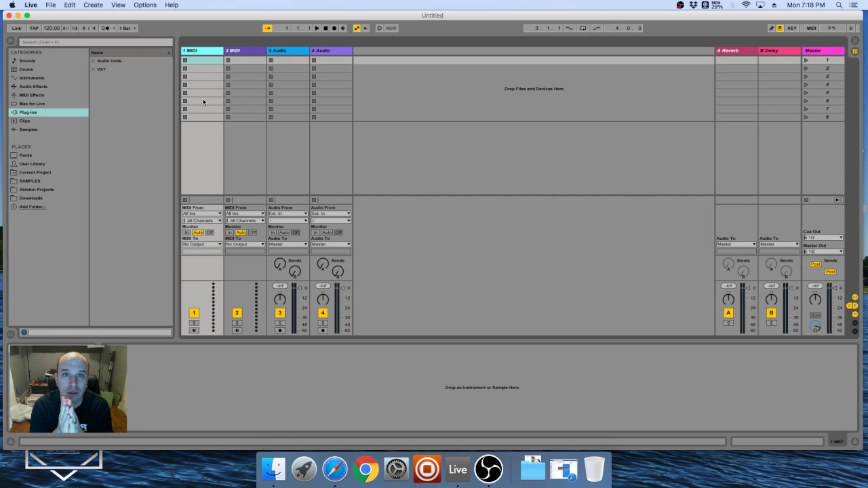Open the Edit menu

(x=70, y=5)
